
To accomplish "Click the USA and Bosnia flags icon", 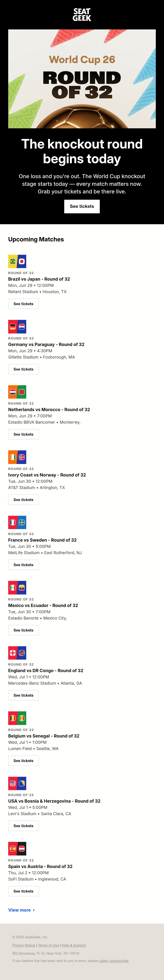I will (17, 783).
